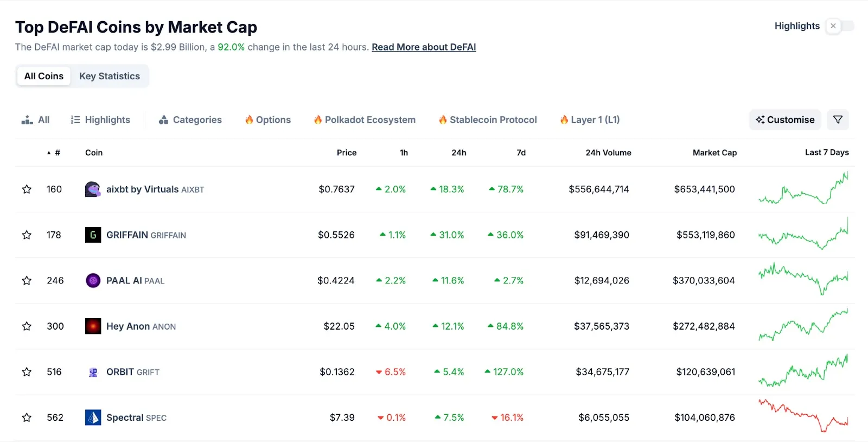The image size is (868, 442).
Task: Star aixbt by Virtuals as favorite
Action: pyautogui.click(x=27, y=190)
